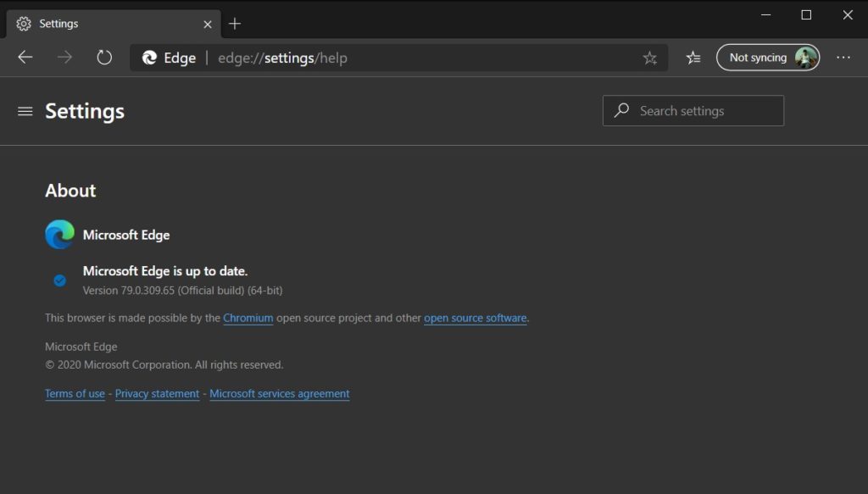Open the open source software link
This screenshot has height=494, width=868.
pyautogui.click(x=475, y=317)
